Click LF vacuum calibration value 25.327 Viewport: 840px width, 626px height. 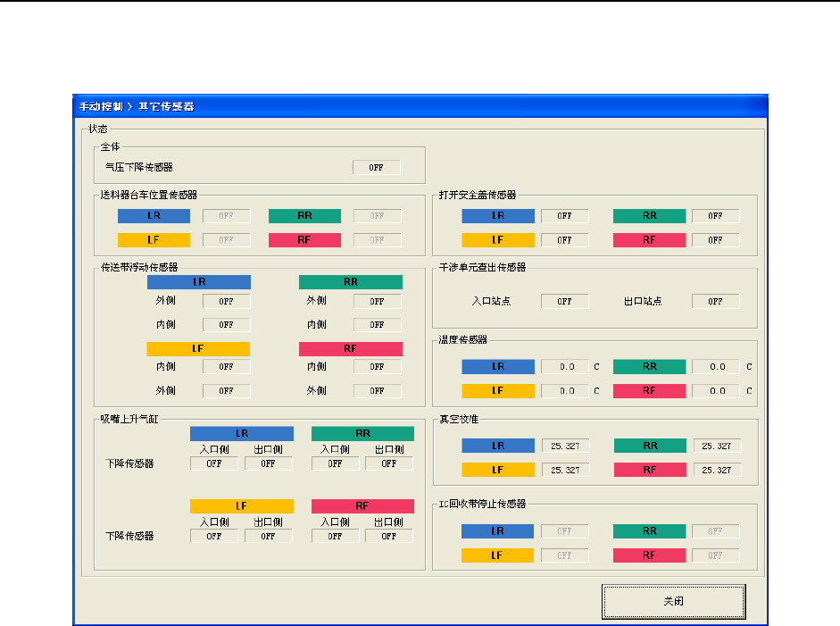pyautogui.click(x=565, y=470)
